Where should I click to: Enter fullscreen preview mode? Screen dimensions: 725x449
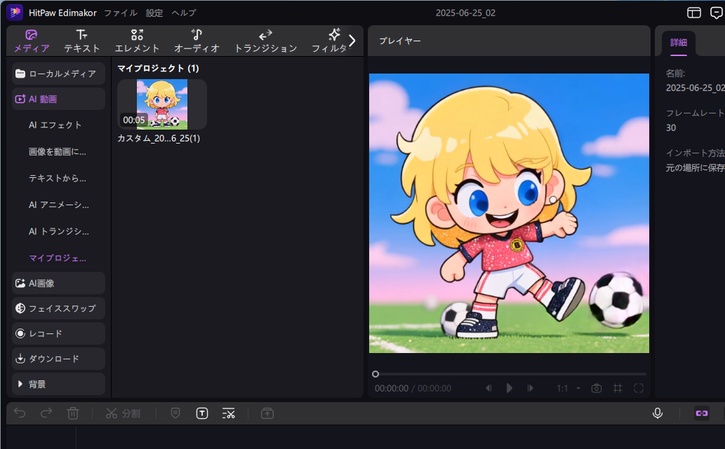(639, 388)
